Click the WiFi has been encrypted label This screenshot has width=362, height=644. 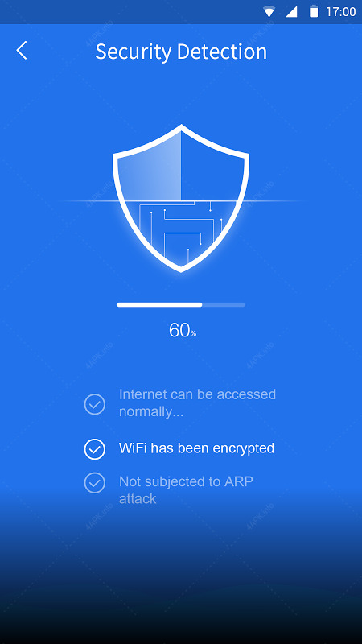(196, 448)
